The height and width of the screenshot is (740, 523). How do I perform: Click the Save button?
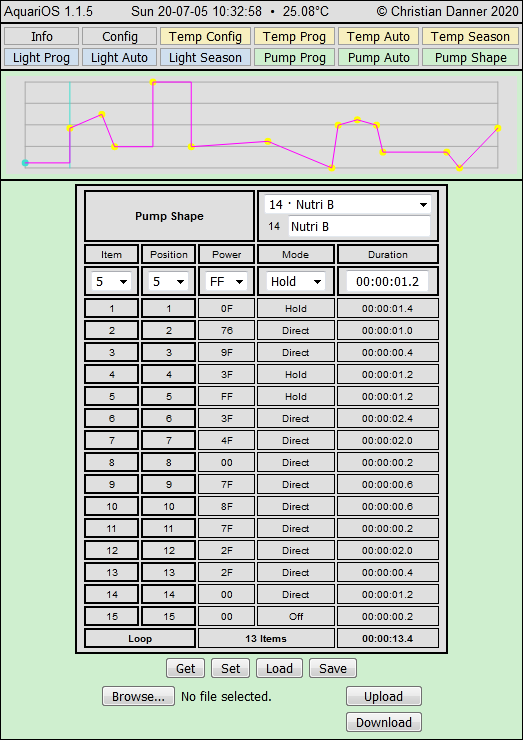pyautogui.click(x=333, y=668)
